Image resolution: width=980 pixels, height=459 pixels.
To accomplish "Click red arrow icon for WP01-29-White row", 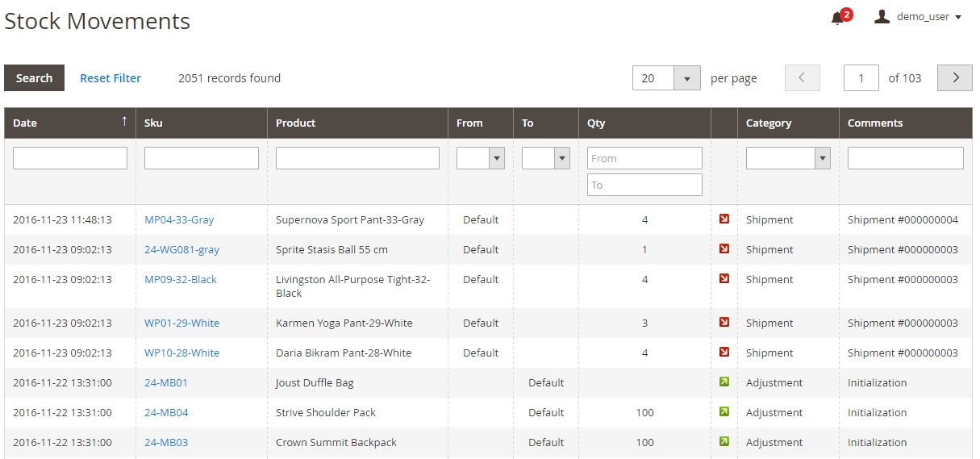I will (724, 322).
